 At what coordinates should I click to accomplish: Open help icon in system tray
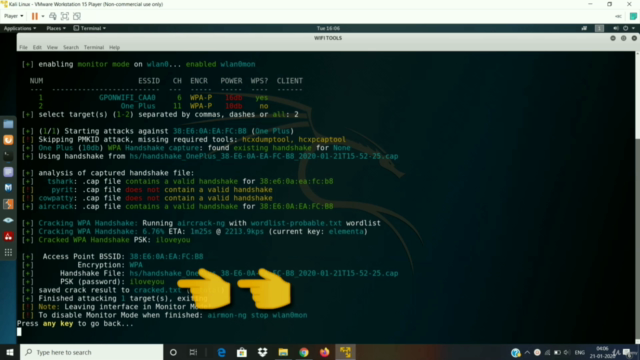tap(516, 352)
